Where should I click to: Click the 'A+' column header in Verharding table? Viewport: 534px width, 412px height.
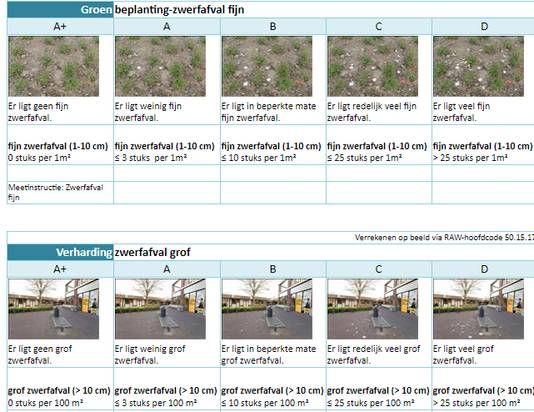pyautogui.click(x=60, y=269)
